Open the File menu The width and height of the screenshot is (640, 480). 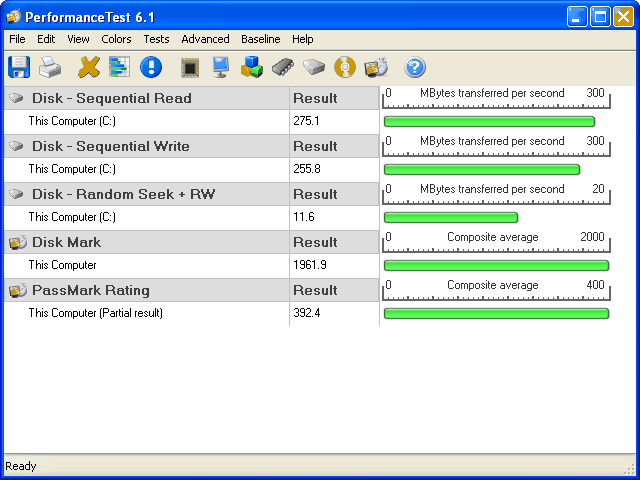point(17,39)
